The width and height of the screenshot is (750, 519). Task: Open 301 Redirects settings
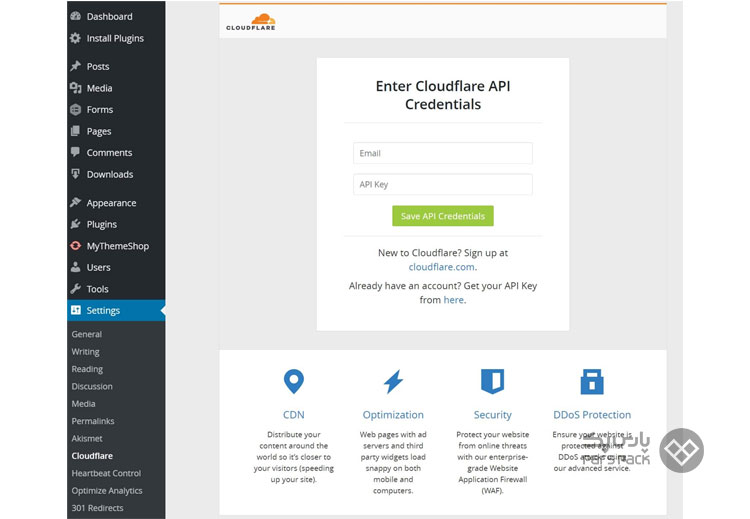pyautogui.click(x=98, y=508)
